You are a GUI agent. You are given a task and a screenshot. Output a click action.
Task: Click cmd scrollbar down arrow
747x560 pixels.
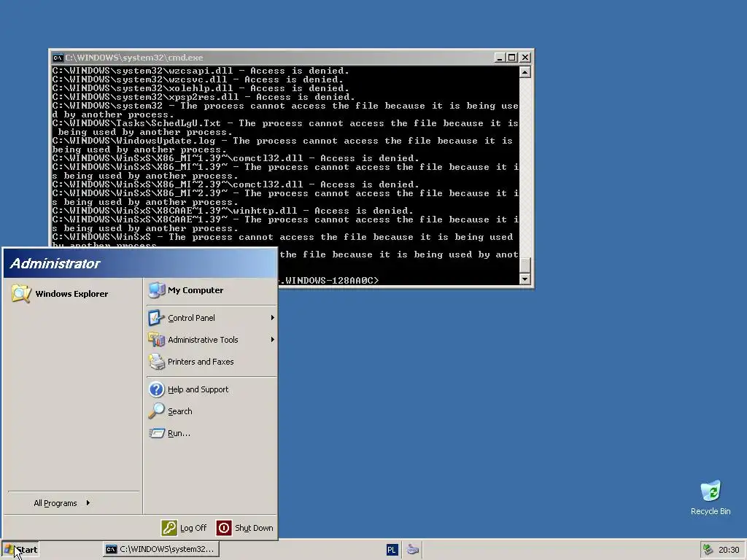[525, 279]
